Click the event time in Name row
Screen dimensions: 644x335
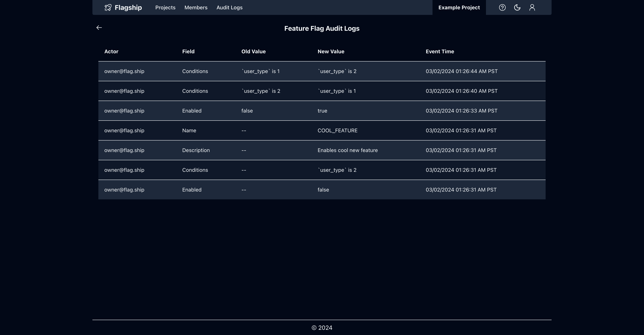[x=461, y=130]
